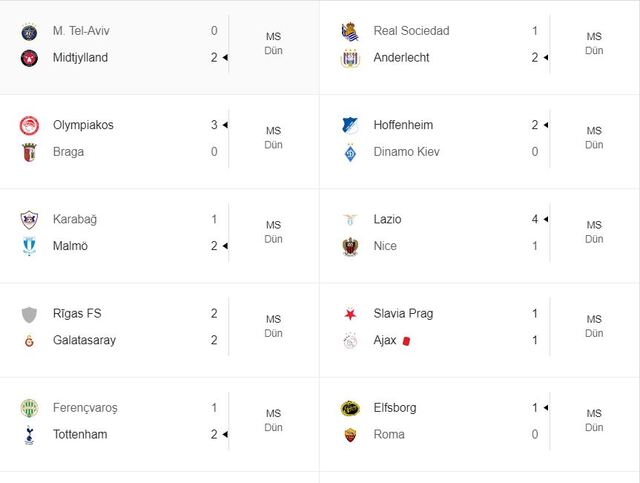The height and width of the screenshot is (483, 640).
Task: Select Ferençvaroş team name
Action: click(85, 408)
